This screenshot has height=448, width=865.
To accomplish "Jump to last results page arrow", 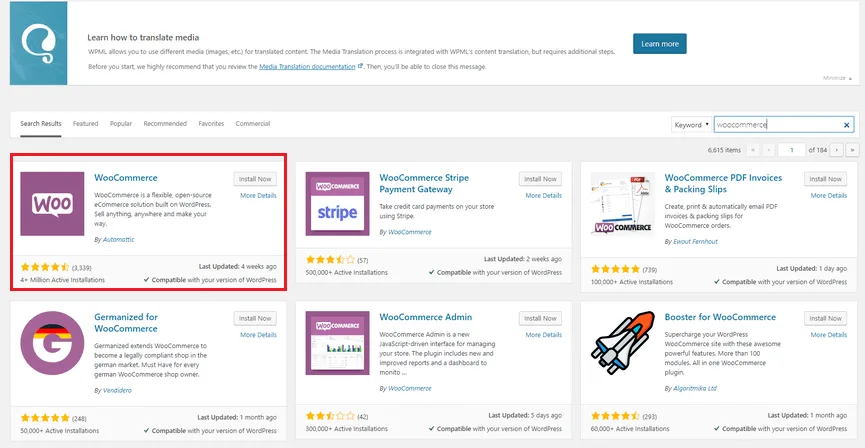I will [x=853, y=150].
